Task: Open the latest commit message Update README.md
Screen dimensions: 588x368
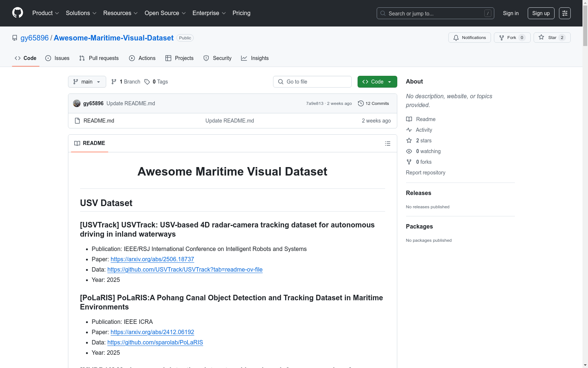Action: pos(131,103)
